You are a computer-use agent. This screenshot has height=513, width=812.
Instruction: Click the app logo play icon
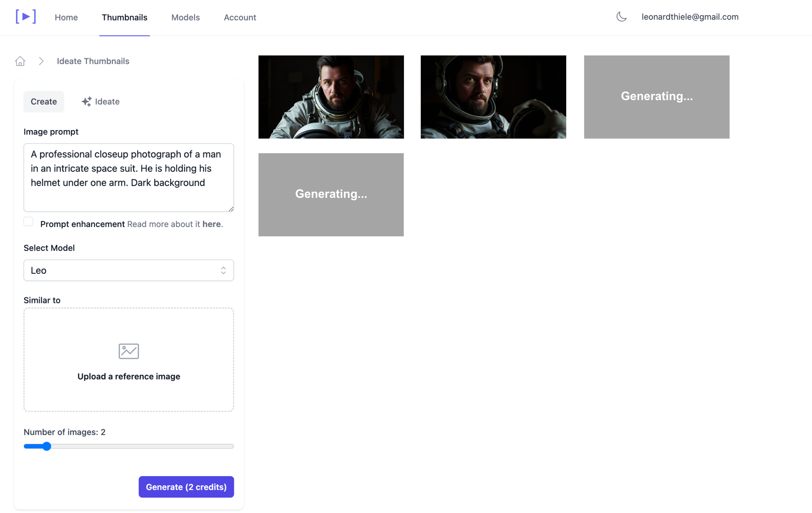pos(26,17)
